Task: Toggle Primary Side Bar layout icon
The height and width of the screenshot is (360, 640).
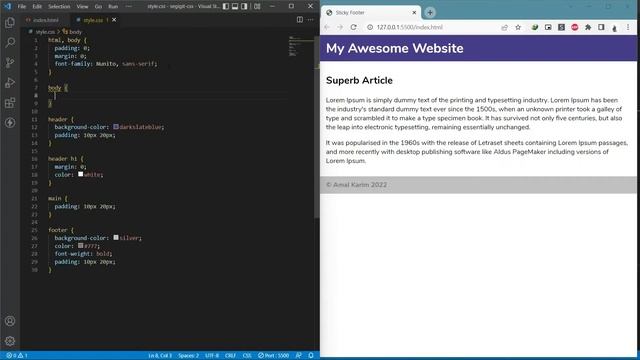Action: click(x=226, y=6)
